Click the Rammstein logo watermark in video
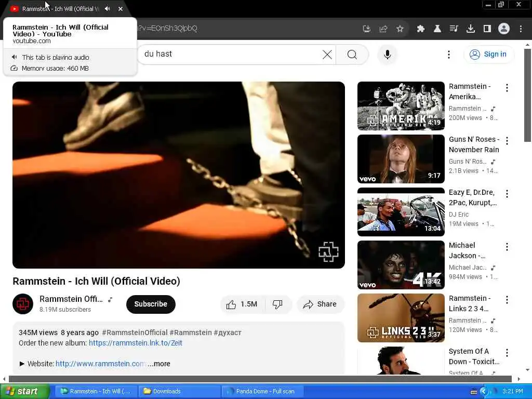This screenshot has width=532, height=399. (328, 252)
